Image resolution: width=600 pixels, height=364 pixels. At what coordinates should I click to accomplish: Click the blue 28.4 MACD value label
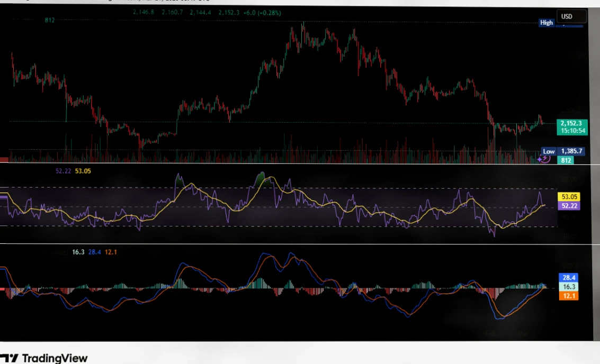click(569, 278)
